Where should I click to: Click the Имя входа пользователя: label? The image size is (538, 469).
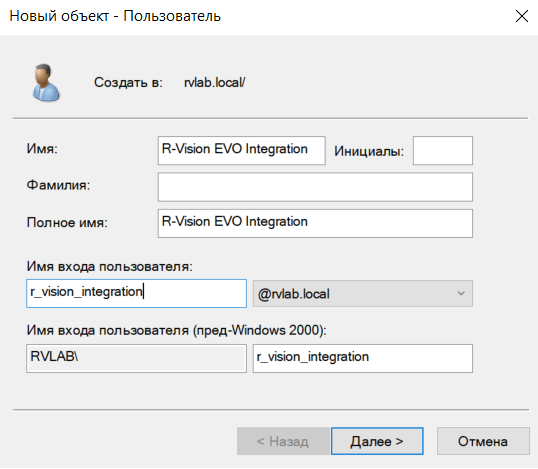click(x=110, y=266)
